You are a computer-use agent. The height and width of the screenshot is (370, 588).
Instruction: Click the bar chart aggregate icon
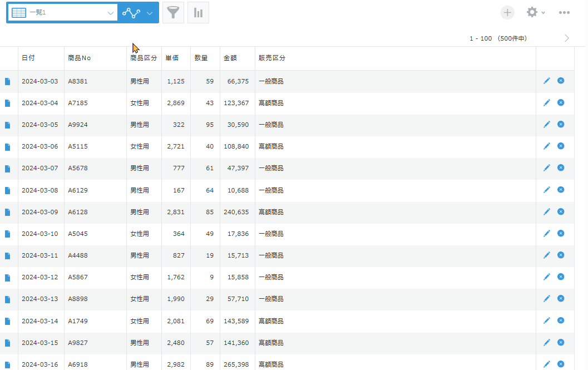pyautogui.click(x=198, y=12)
